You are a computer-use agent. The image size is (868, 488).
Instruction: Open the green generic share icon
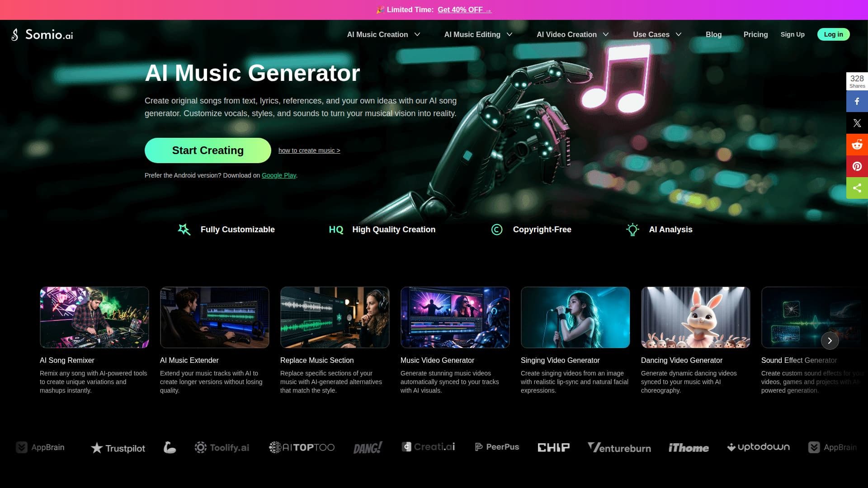click(x=857, y=188)
